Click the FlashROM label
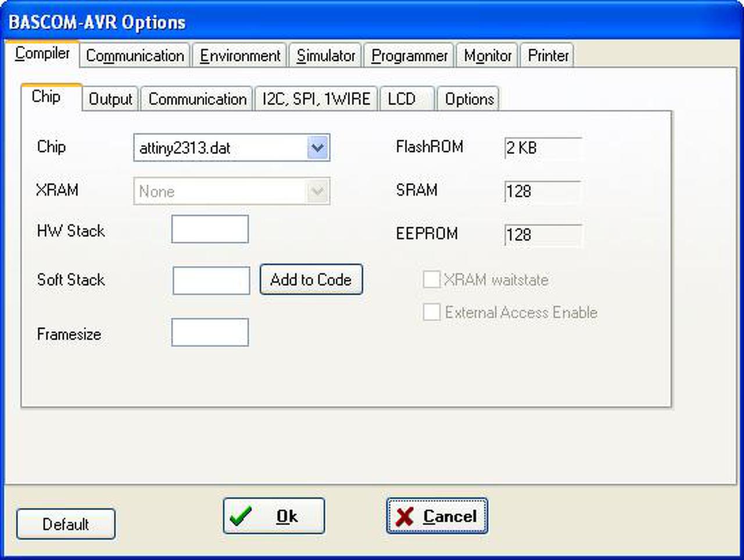744x560 pixels. click(x=430, y=146)
